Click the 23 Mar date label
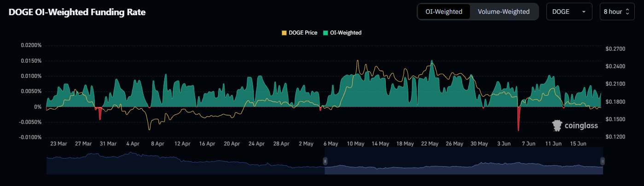This screenshot has height=186, width=644. point(58,144)
